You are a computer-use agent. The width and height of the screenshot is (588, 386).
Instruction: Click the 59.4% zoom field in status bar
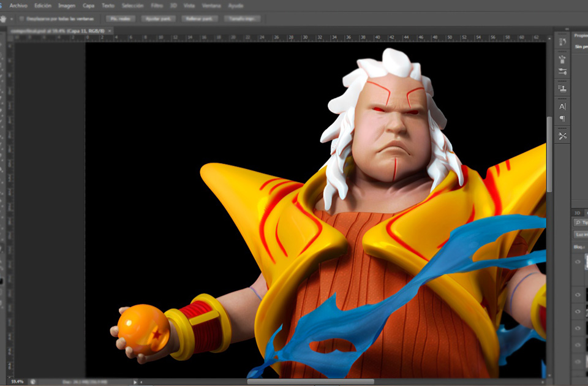point(17,382)
